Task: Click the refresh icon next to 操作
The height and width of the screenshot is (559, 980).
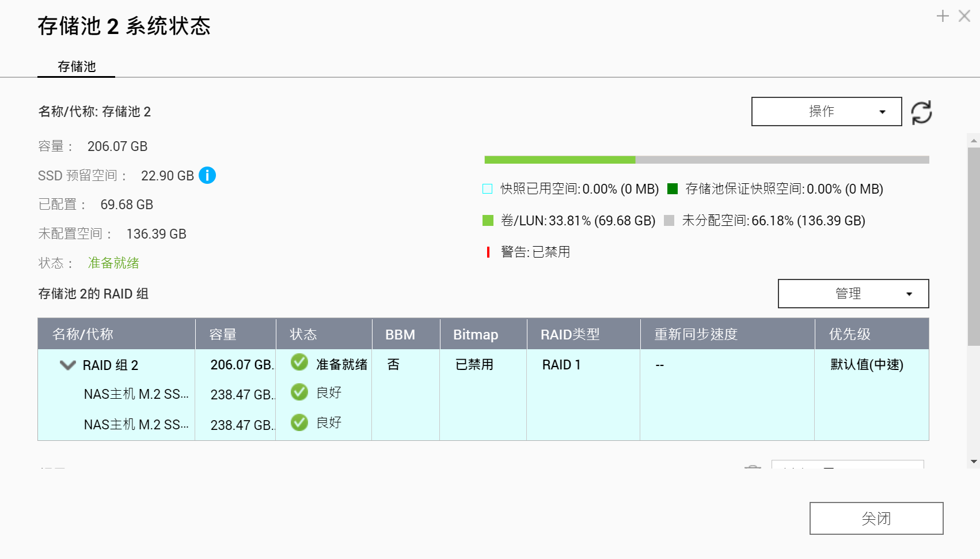Action: (x=921, y=112)
